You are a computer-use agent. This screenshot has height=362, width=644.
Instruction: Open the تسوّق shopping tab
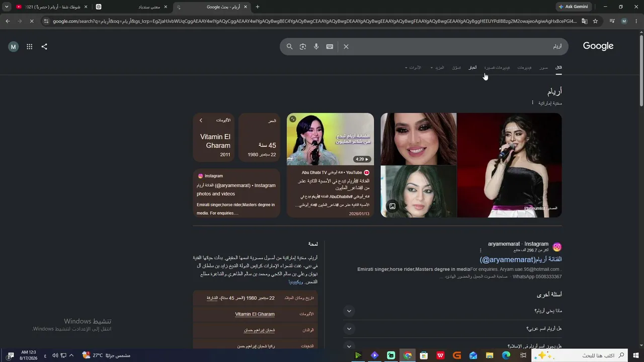pos(456,67)
